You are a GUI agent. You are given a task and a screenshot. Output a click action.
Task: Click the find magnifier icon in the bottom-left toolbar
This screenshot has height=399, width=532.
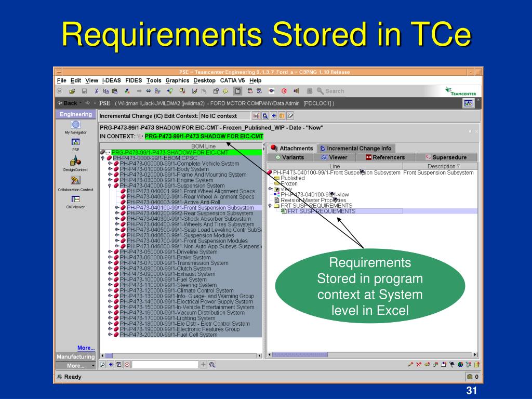[102, 365]
